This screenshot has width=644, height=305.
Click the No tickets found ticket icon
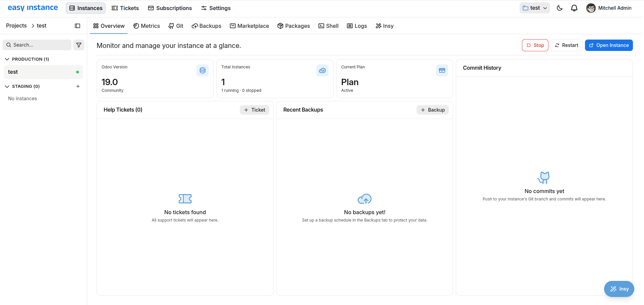pyautogui.click(x=185, y=199)
